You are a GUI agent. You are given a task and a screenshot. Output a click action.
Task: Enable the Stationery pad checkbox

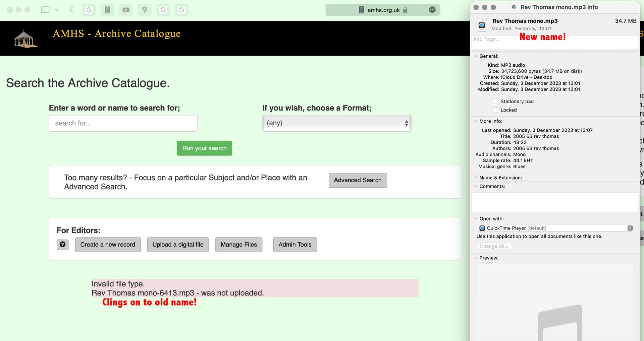tap(496, 101)
